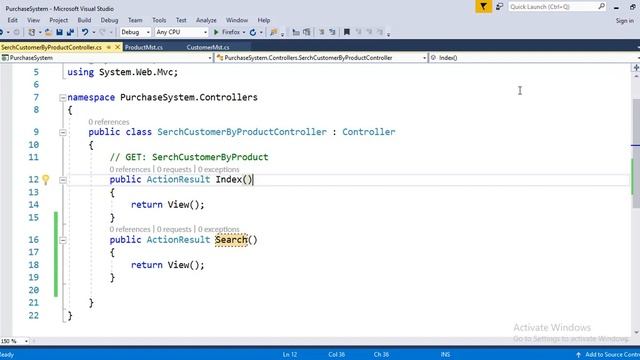640x360 pixels.
Task: Click the lightbulb quick action on line 12
Action: pyautogui.click(x=46, y=180)
